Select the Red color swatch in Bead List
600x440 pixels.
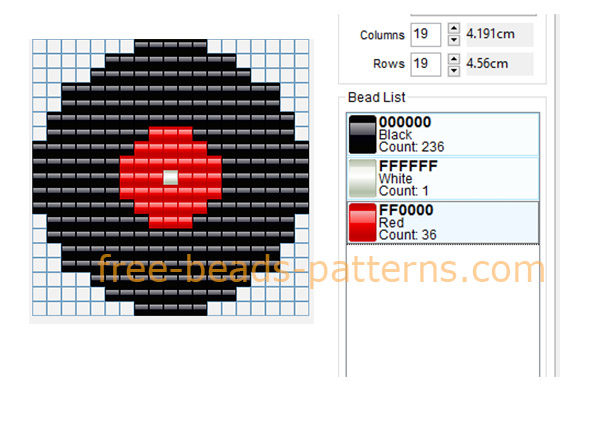click(x=362, y=222)
